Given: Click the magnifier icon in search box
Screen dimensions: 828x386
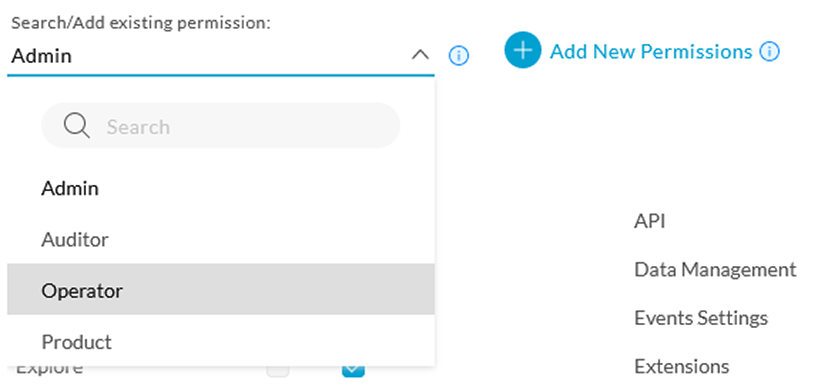Looking at the screenshot, I should coord(77,126).
